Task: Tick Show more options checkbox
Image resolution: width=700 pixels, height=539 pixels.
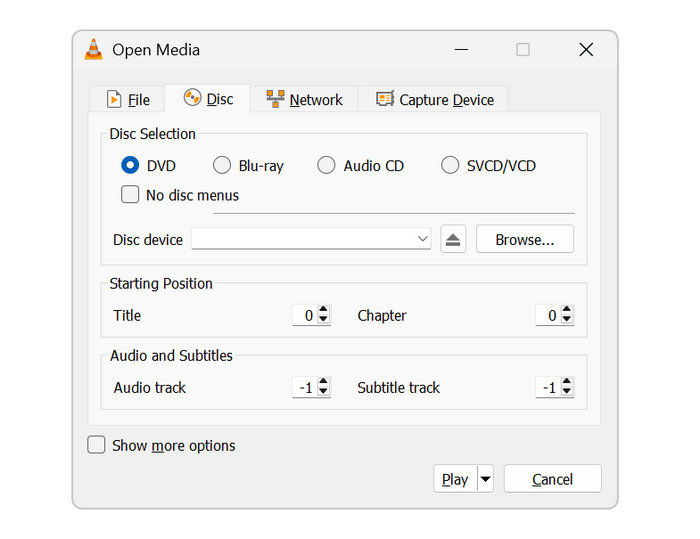Action: tap(96, 445)
